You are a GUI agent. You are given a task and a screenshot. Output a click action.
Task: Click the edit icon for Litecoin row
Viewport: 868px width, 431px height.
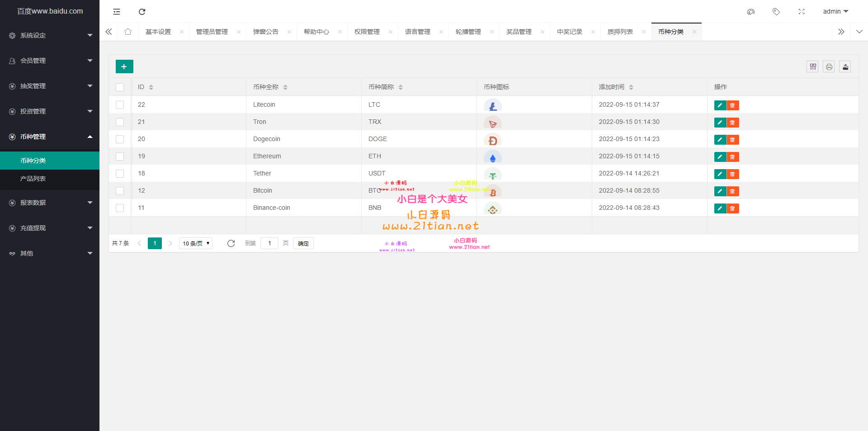tap(720, 105)
